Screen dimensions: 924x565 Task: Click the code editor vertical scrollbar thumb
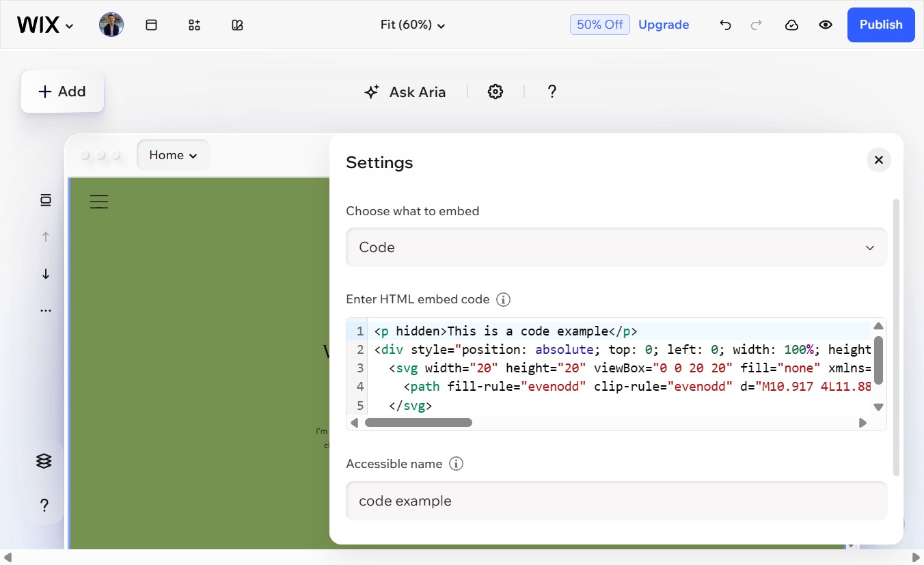click(879, 360)
